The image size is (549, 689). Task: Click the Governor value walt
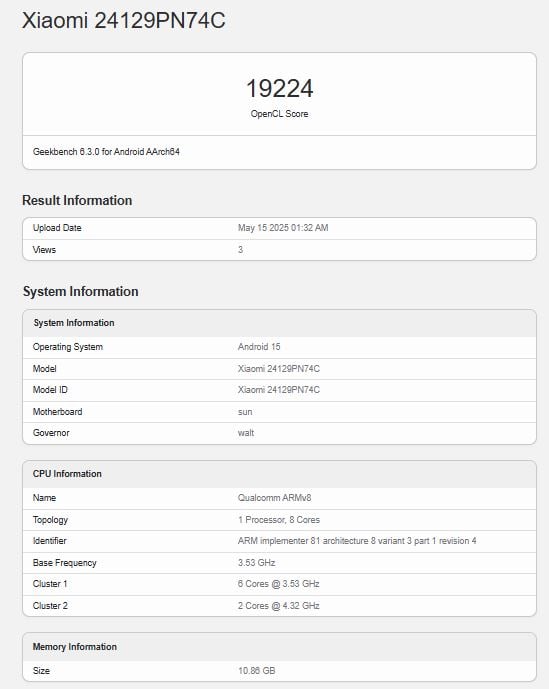click(246, 433)
